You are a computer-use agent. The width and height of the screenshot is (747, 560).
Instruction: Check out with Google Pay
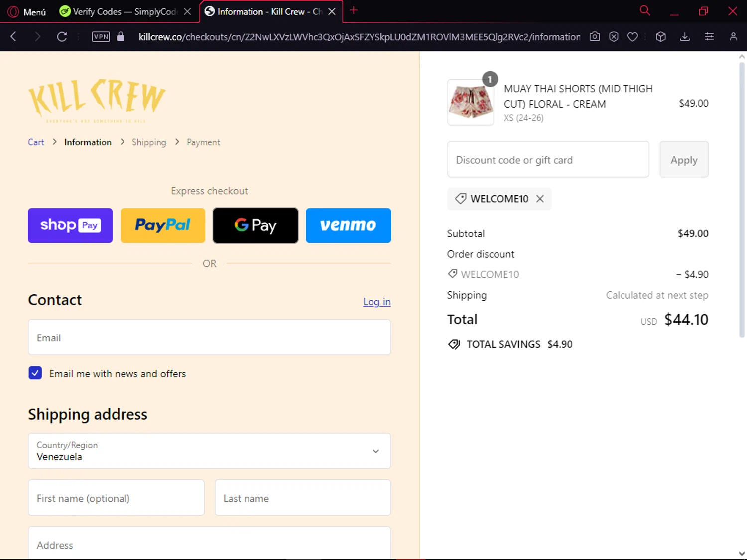pyautogui.click(x=255, y=225)
